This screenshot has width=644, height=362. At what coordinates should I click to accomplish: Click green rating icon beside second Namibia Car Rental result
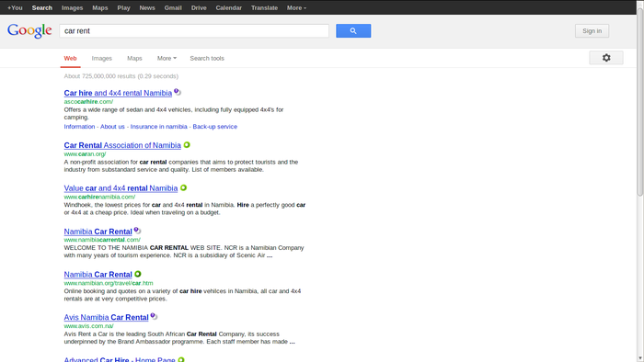pos(138,274)
